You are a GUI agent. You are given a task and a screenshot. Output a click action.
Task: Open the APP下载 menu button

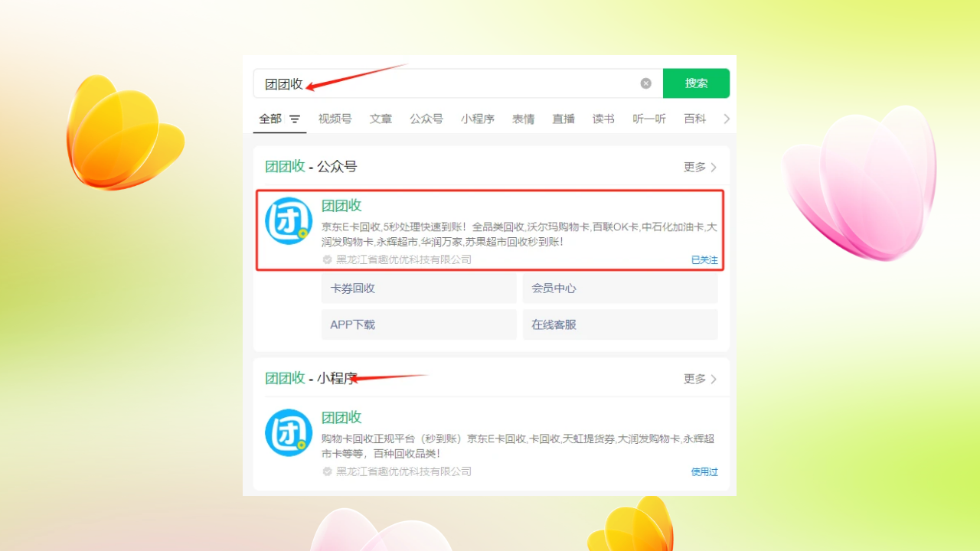419,324
